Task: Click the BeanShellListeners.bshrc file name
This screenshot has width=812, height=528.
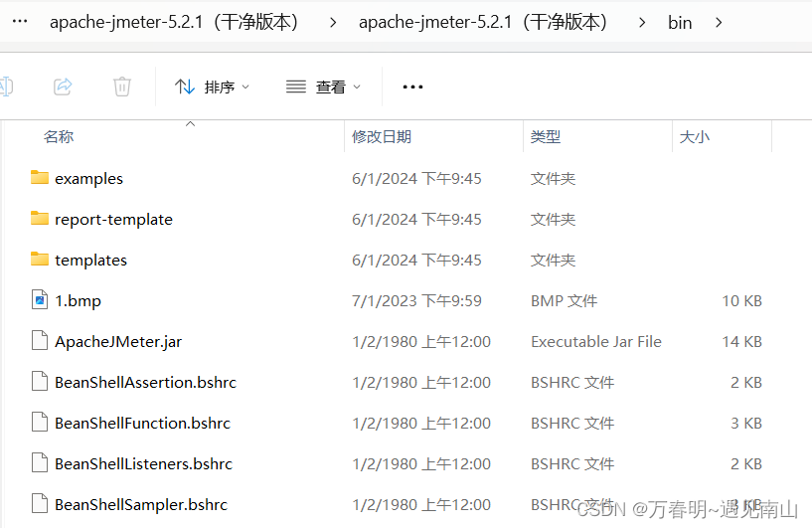Action: point(143,463)
